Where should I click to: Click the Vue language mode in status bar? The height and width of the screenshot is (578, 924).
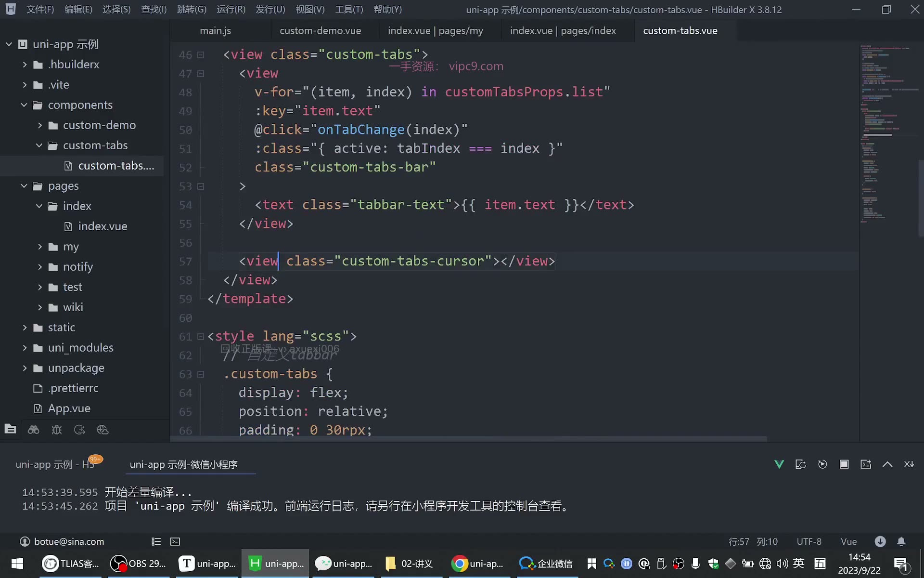(848, 541)
